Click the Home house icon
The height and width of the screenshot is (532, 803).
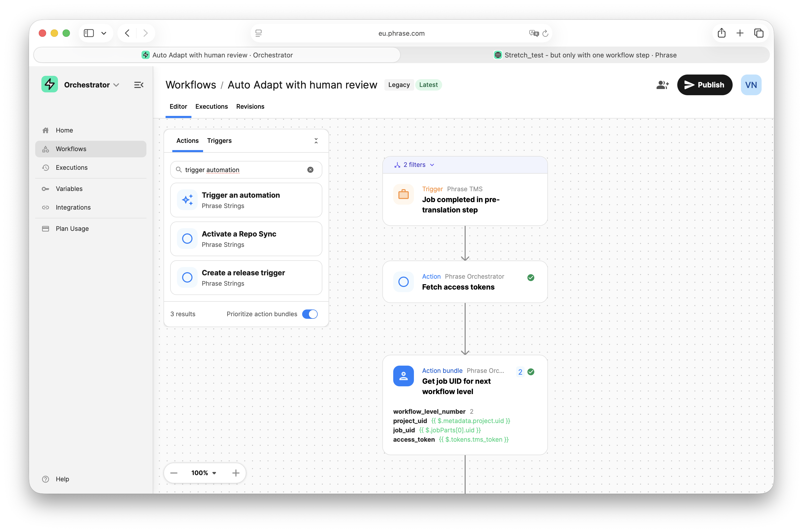[46, 130]
